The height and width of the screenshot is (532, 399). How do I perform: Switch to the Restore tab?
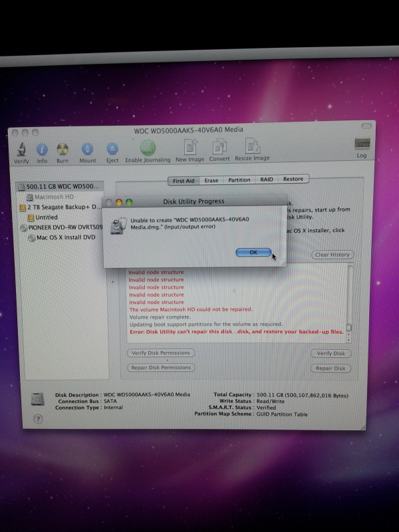point(293,179)
